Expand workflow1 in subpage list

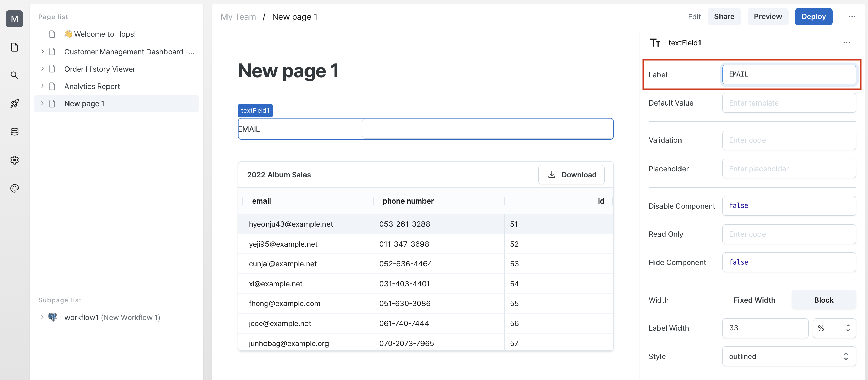point(42,317)
